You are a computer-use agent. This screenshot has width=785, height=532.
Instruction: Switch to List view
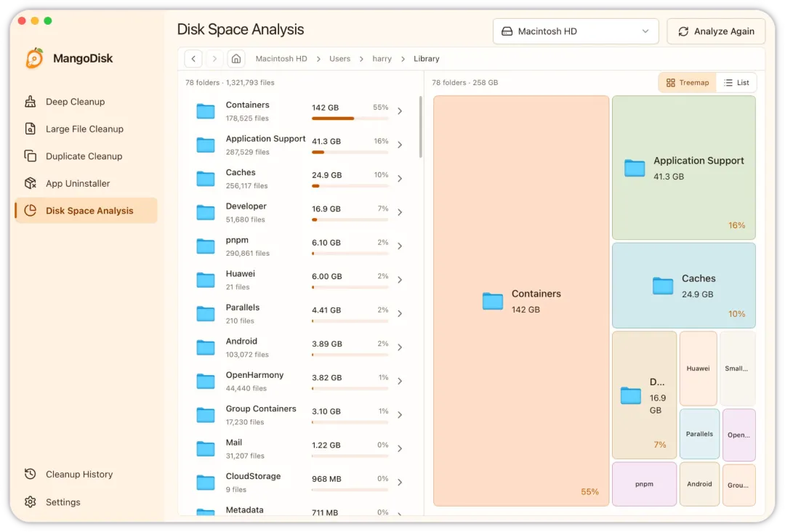click(x=736, y=83)
